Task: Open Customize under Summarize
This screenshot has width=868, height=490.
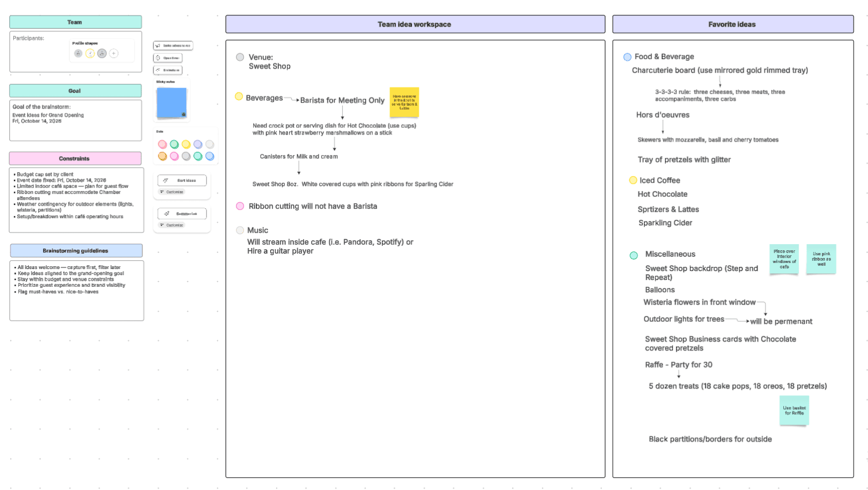Action: point(172,225)
